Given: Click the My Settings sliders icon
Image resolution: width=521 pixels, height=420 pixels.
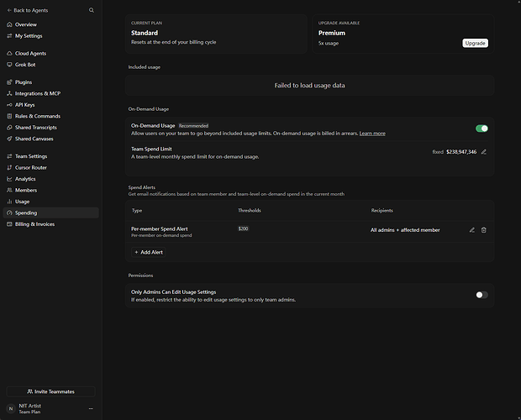Looking at the screenshot, I should point(9,36).
